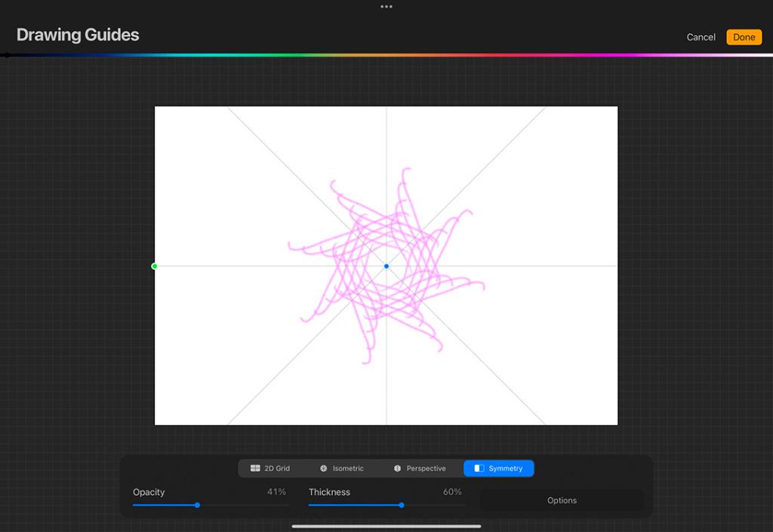Click the three-dot panel handle at top
Image resolution: width=773 pixels, height=532 pixels.
386,7
